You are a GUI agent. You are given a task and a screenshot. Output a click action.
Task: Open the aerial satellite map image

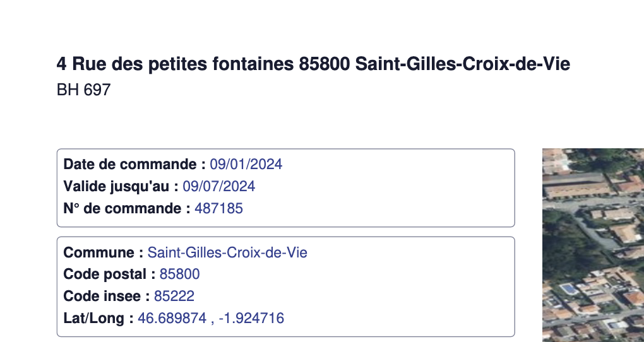(x=593, y=245)
